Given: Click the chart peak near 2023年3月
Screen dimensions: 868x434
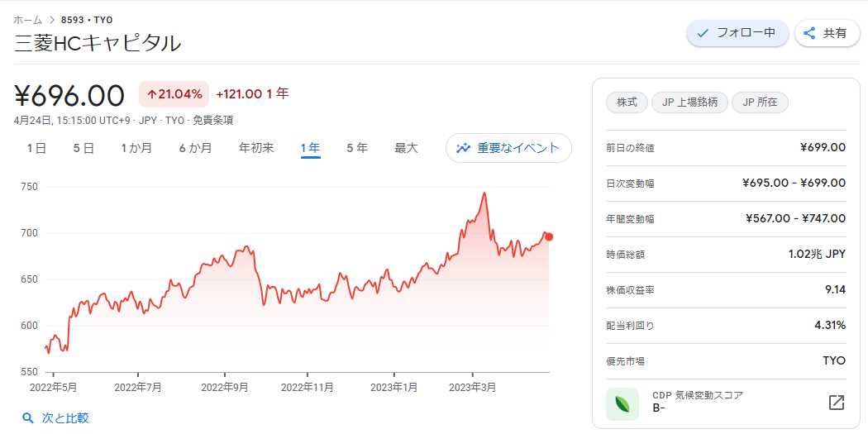Looking at the screenshot, I should point(484,193).
